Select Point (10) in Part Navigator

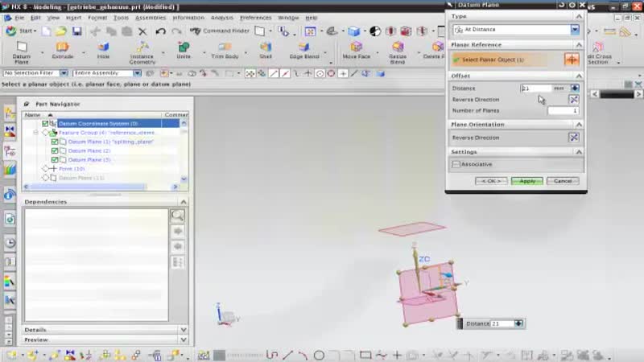[72, 169]
